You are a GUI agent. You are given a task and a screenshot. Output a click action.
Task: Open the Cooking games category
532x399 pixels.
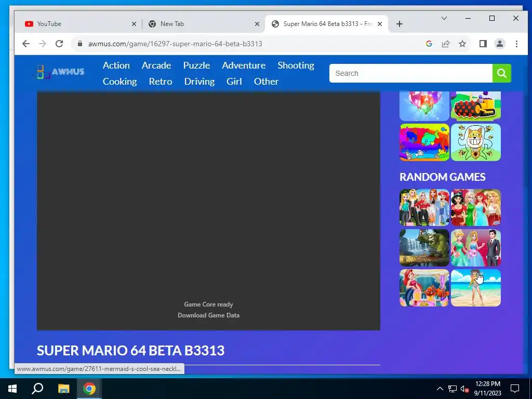click(x=120, y=82)
